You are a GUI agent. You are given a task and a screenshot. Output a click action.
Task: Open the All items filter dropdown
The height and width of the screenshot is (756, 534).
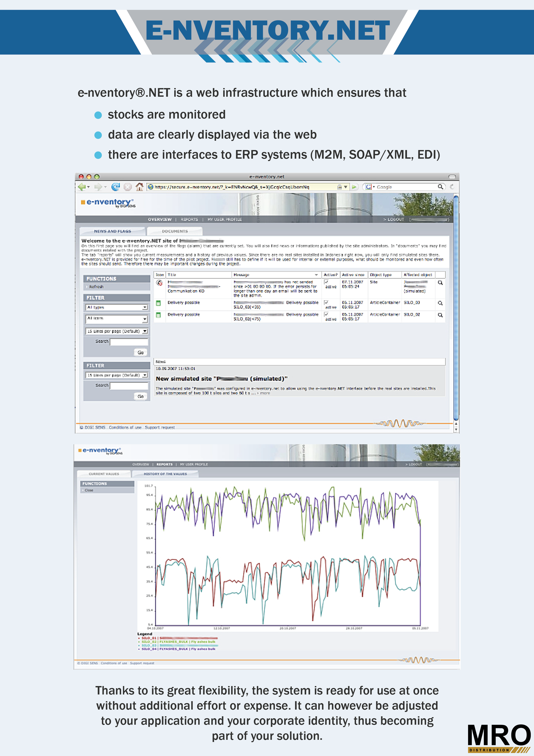117,319
